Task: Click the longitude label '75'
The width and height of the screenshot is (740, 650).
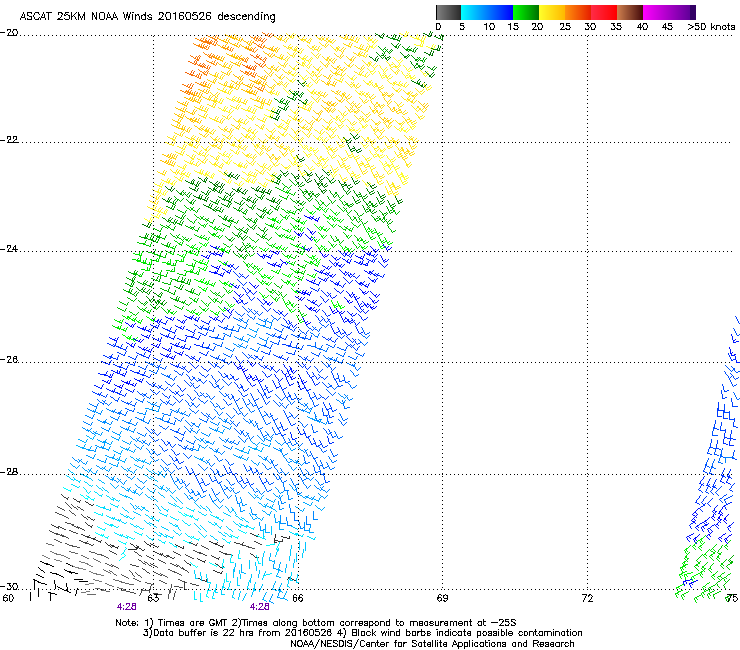Action: pyautogui.click(x=732, y=598)
